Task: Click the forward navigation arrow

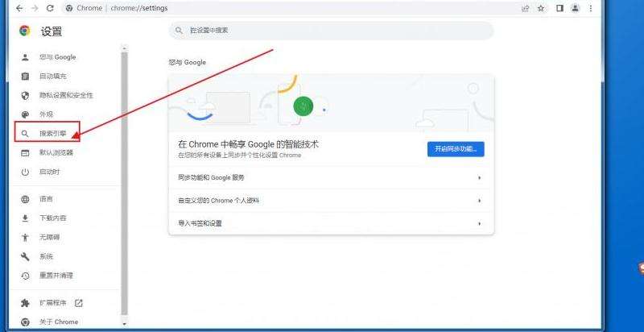Action: 35,8
